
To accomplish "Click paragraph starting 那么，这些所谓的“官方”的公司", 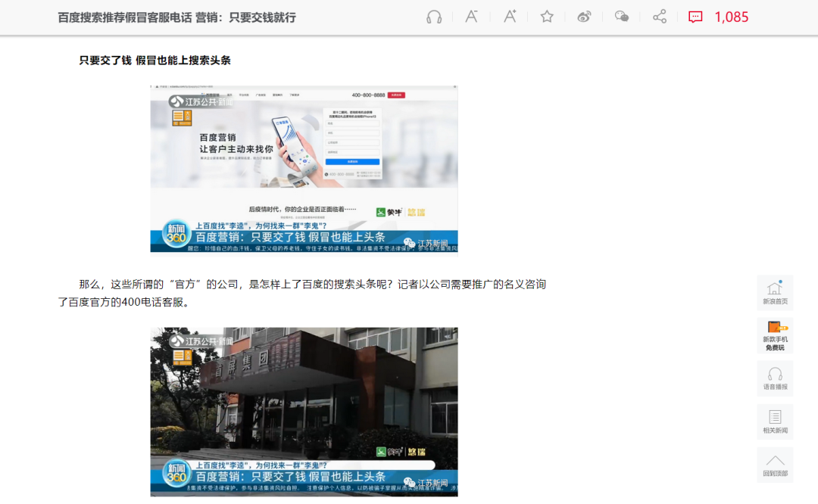I will point(302,293).
